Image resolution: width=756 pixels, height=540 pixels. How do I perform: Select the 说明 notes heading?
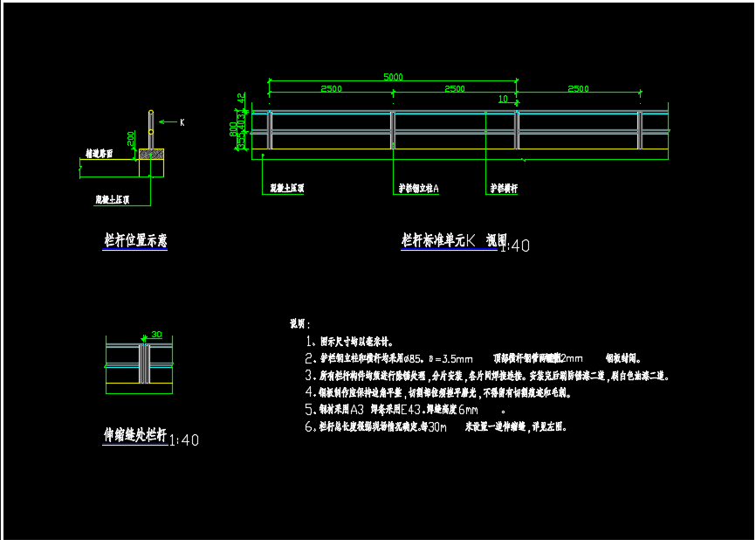pyautogui.click(x=300, y=324)
